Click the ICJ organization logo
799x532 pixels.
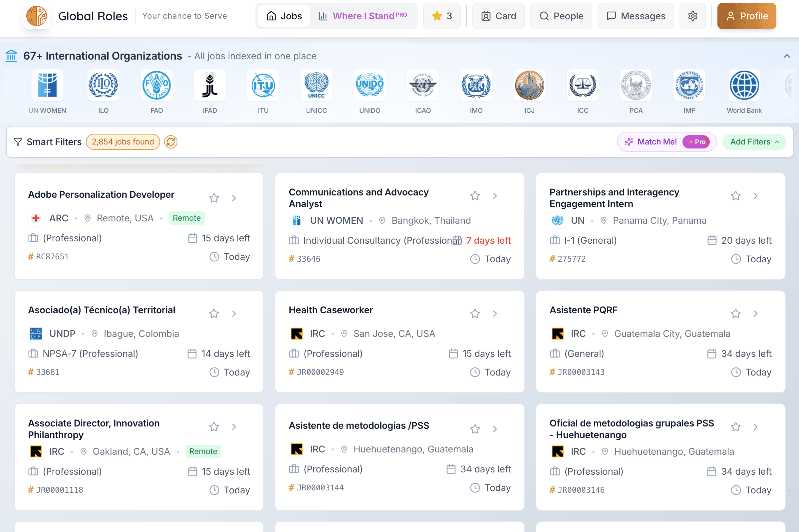point(529,85)
